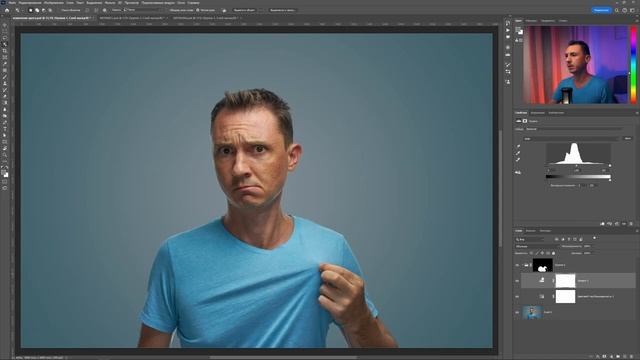Screen dimensions: 640x360
Task: Open search icon at top right
Action: (617, 10)
